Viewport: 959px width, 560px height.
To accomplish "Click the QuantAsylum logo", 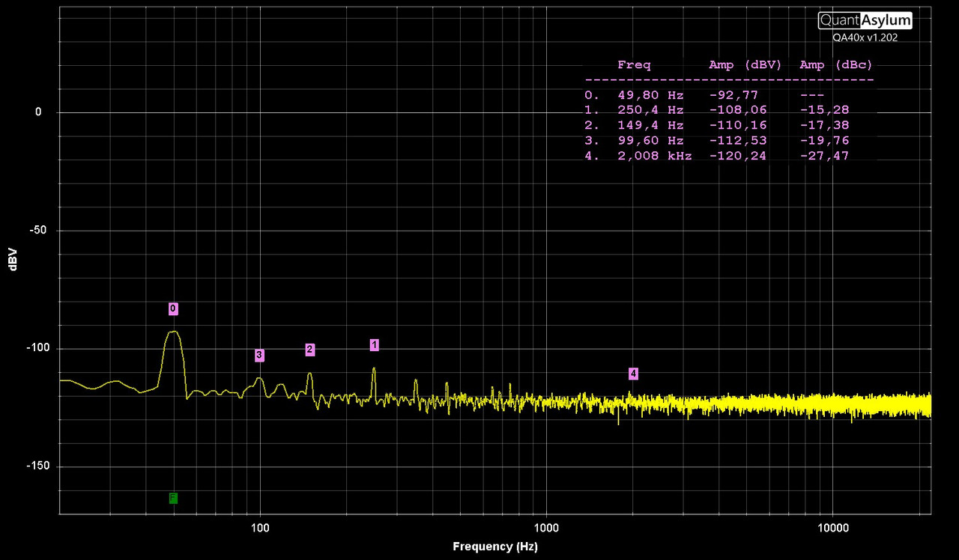I will 865,20.
